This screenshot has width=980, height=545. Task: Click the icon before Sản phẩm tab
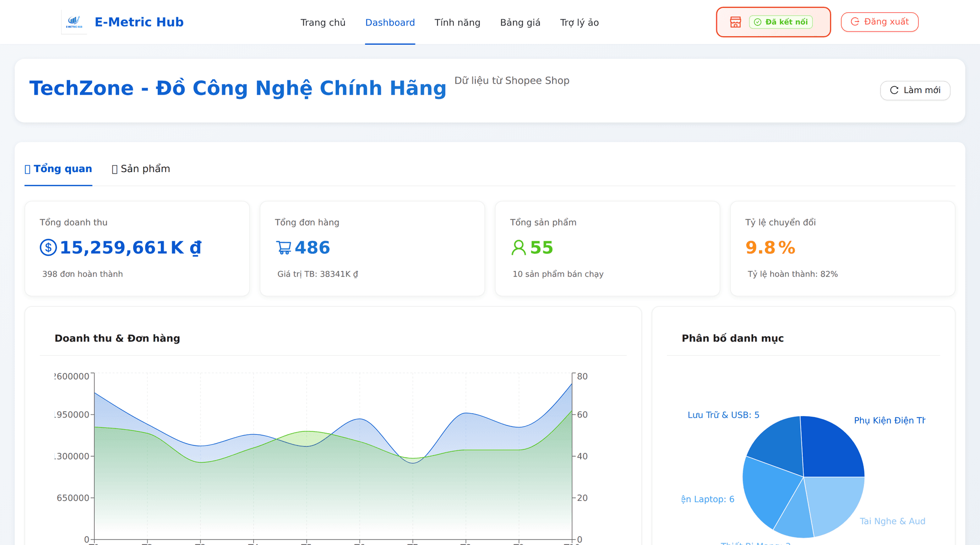pyautogui.click(x=115, y=169)
